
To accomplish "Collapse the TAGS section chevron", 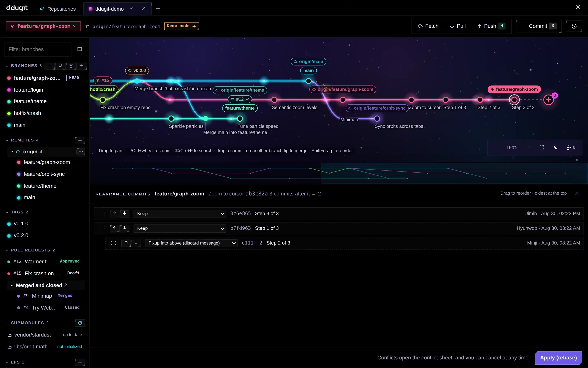I will click(7, 212).
